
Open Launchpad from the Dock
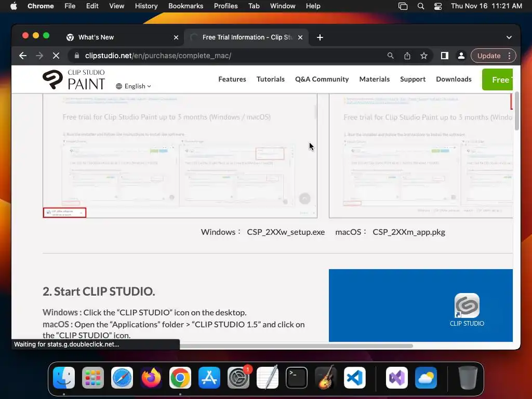(x=93, y=378)
